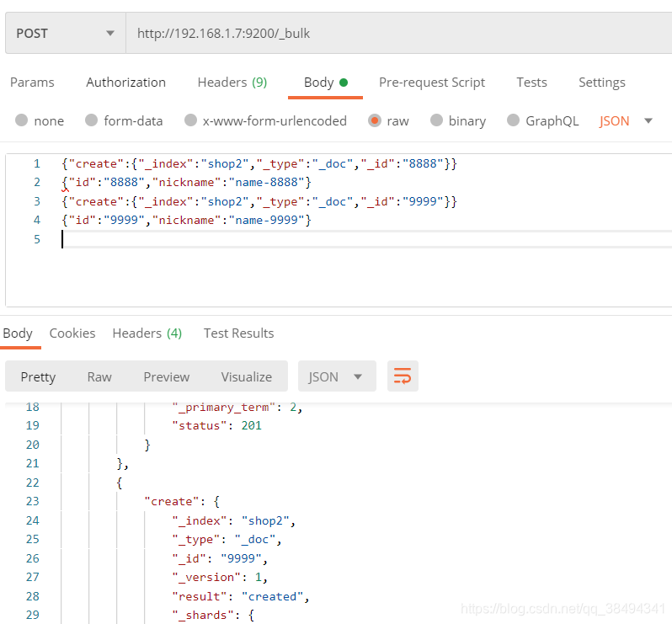Click the request URL input field
672x624 pixels.
(x=396, y=34)
